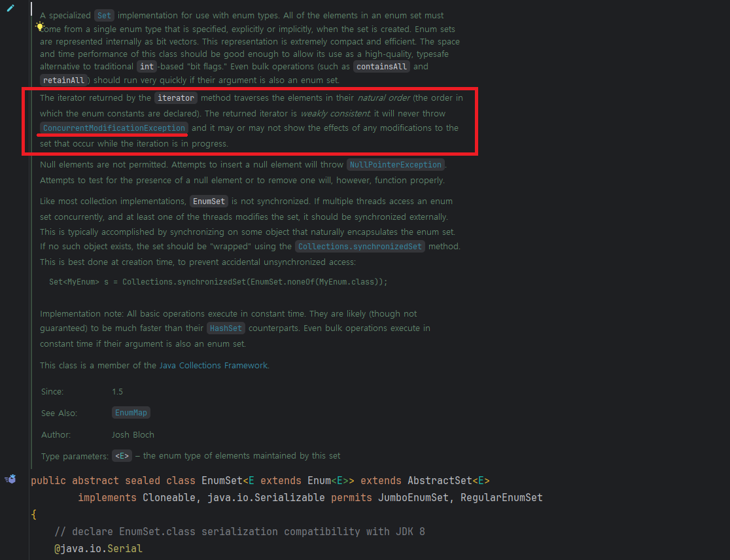Click the iterator method link
Screen dimensions: 730x560
pos(176,98)
